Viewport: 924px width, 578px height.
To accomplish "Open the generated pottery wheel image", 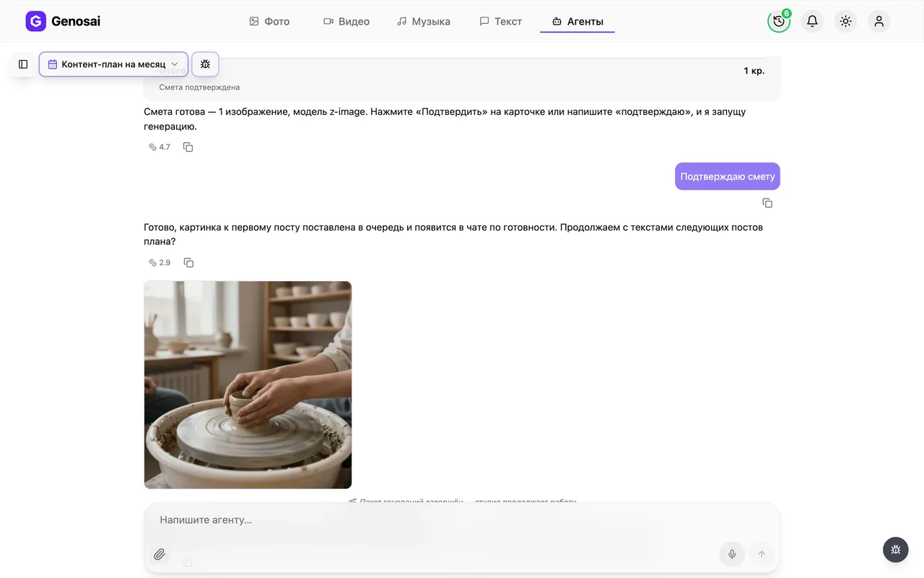I will (248, 385).
